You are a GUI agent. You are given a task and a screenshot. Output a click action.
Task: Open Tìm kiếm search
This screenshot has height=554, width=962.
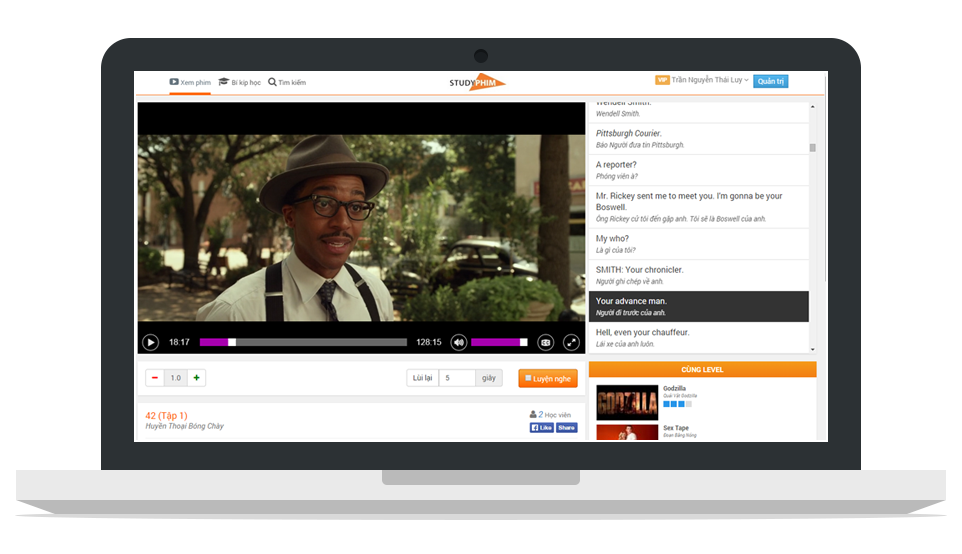[287, 82]
